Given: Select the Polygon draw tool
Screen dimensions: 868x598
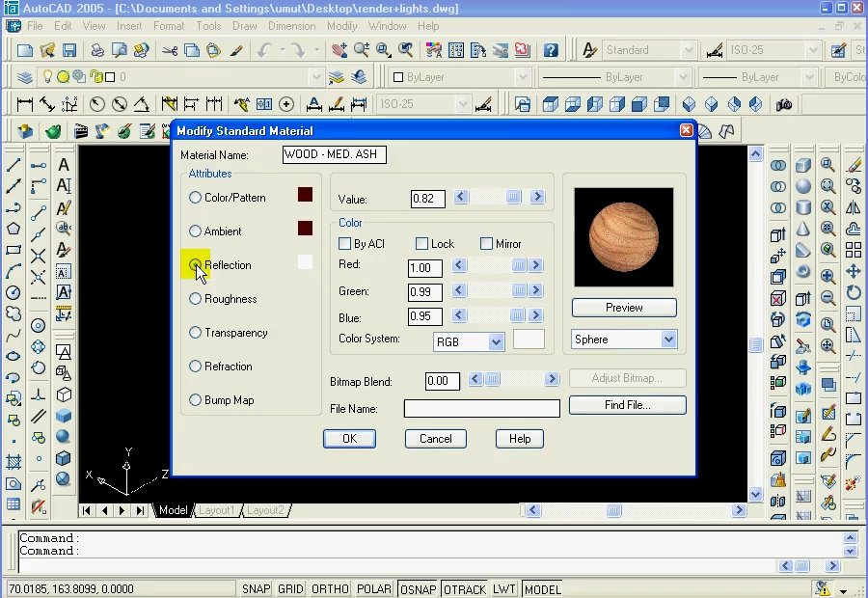Looking at the screenshot, I should (14, 229).
